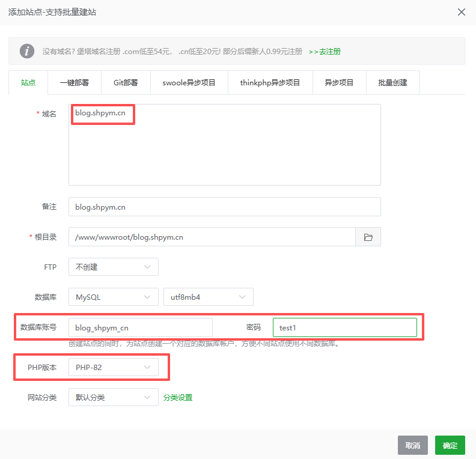Switch to the 一键部署 tab
Viewport: 476px width, 459px height.
75,83
